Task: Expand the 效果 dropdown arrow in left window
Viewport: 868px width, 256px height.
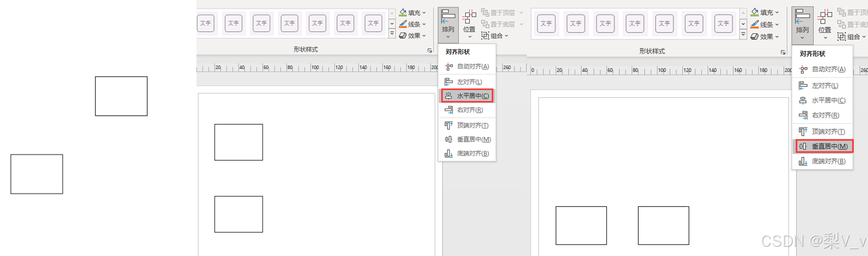Action: tap(424, 36)
